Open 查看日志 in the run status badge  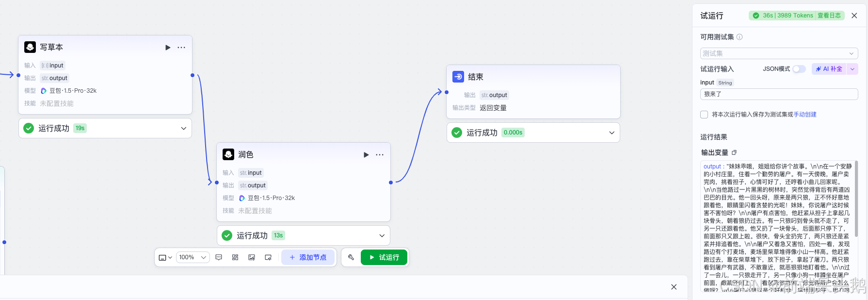[x=829, y=16]
